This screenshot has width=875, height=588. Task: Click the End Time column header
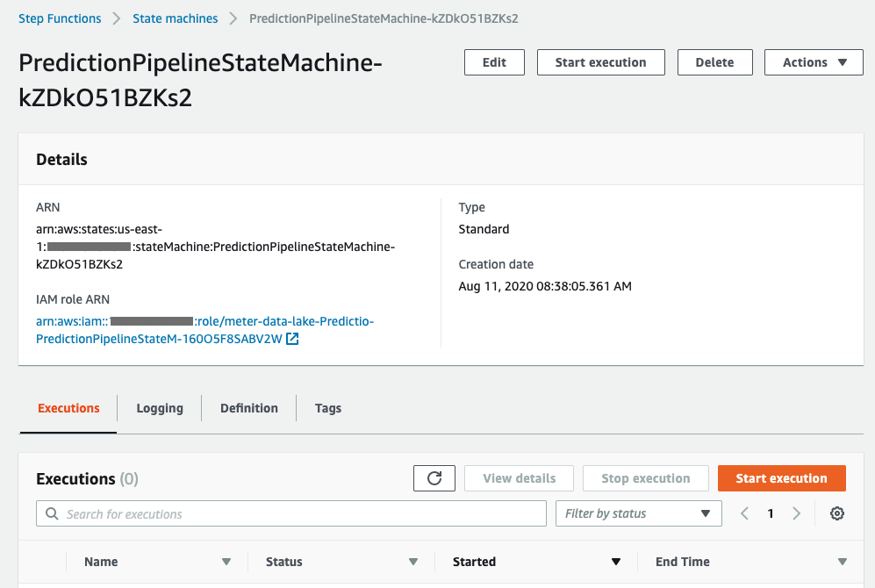pyautogui.click(x=683, y=562)
